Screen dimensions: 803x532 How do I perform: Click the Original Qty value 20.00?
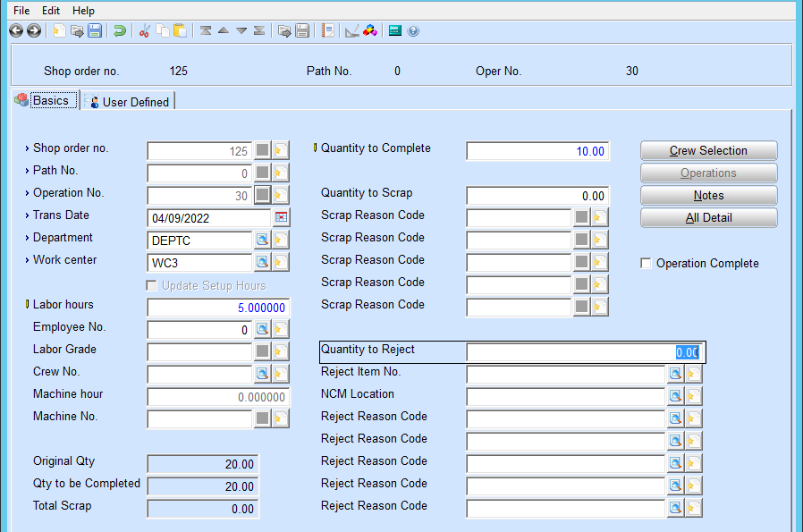click(x=203, y=464)
